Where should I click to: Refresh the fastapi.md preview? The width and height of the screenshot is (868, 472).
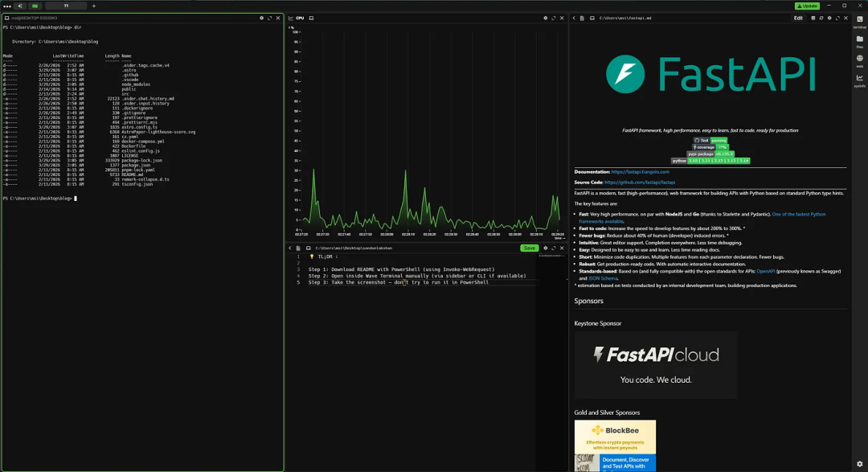click(x=821, y=18)
